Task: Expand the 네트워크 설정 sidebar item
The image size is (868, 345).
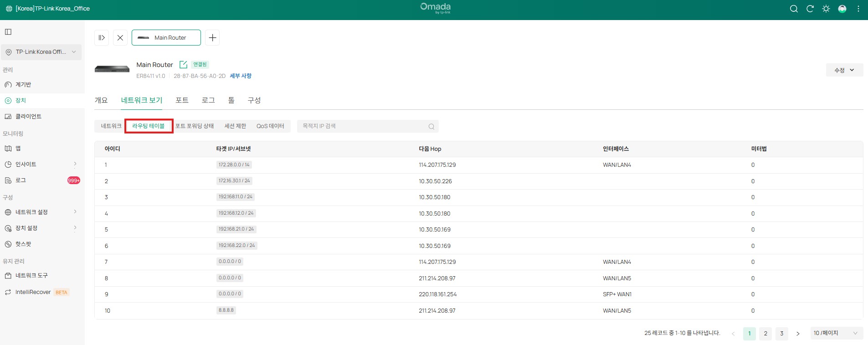Action: (x=41, y=212)
